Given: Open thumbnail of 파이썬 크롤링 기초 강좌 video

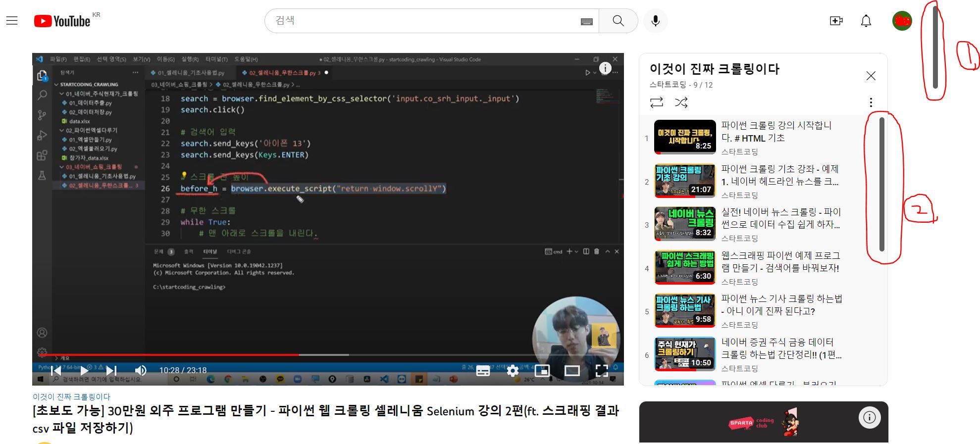Looking at the screenshot, I should (x=685, y=180).
